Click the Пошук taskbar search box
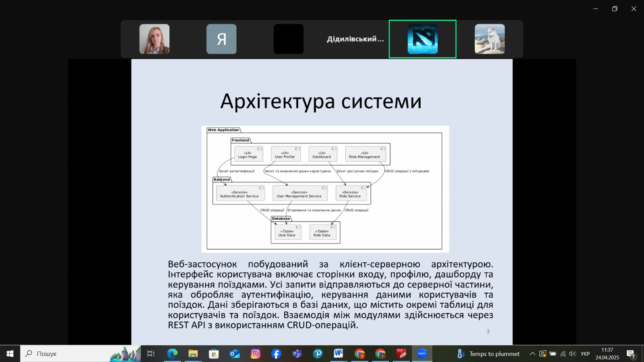Image resolution: width=644 pixels, height=362 pixels. (x=80, y=354)
